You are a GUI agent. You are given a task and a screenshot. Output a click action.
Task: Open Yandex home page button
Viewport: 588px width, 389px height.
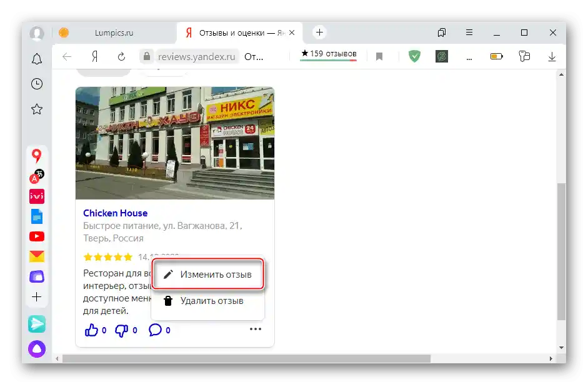click(95, 57)
